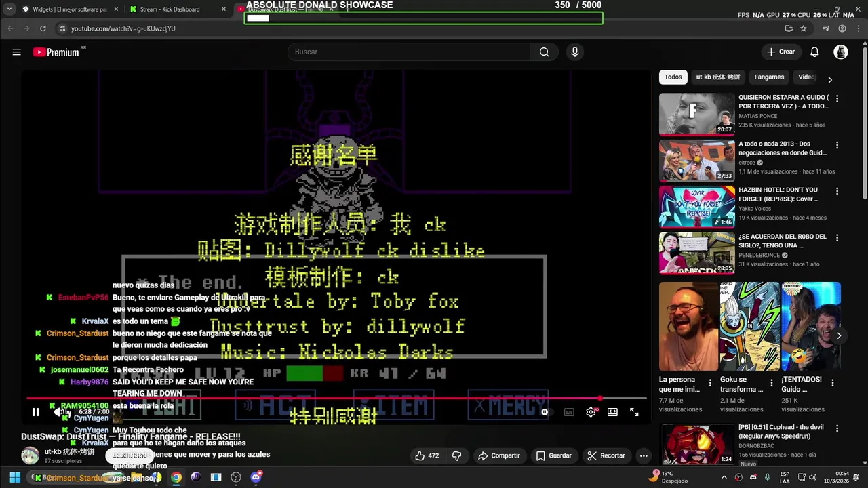Select the ut-kb channel filter chip
The image size is (868, 488).
pos(718,77)
